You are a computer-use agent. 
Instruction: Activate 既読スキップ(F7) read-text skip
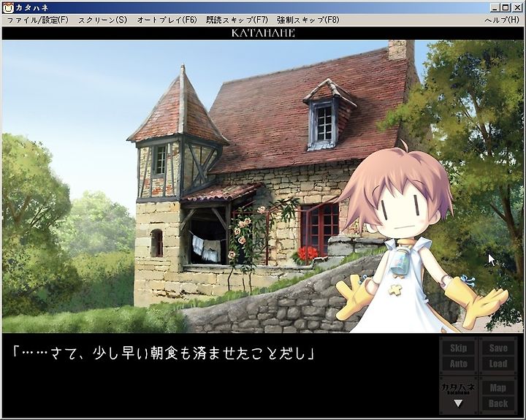[x=237, y=20]
